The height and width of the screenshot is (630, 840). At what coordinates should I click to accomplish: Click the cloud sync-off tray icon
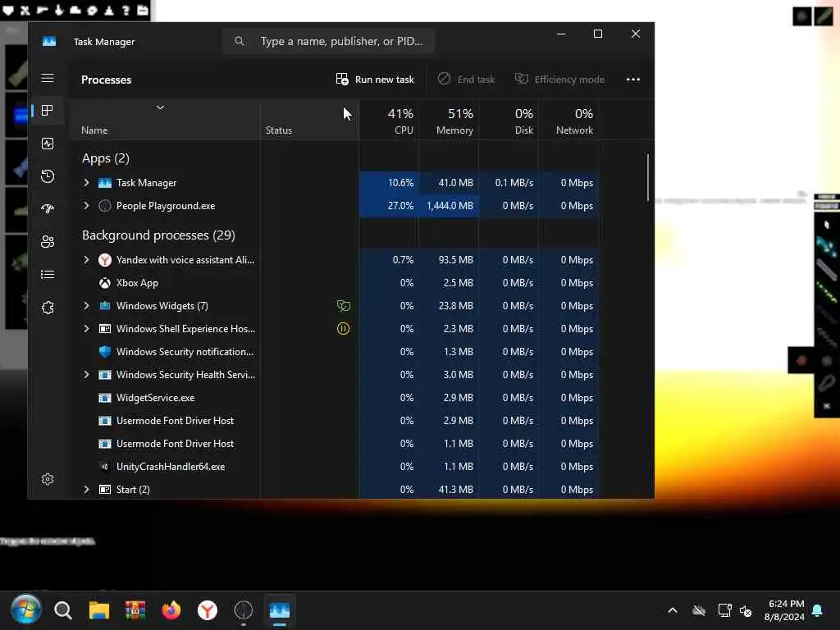[699, 610]
